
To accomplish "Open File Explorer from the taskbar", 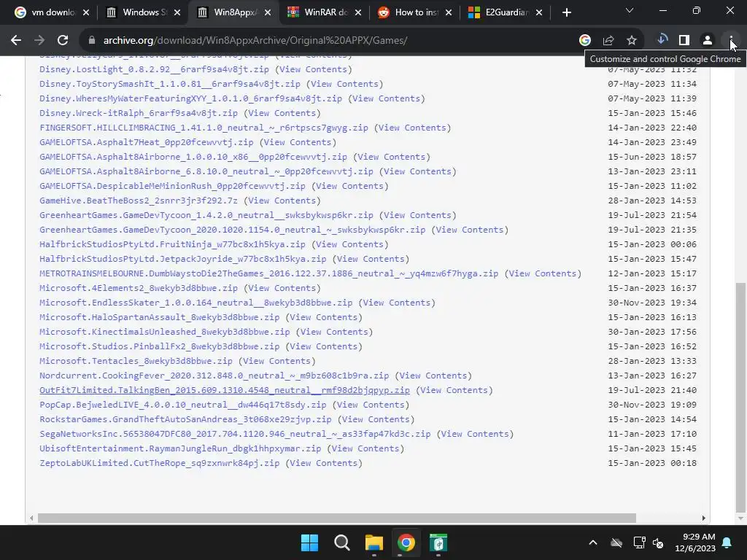I will point(374,542).
